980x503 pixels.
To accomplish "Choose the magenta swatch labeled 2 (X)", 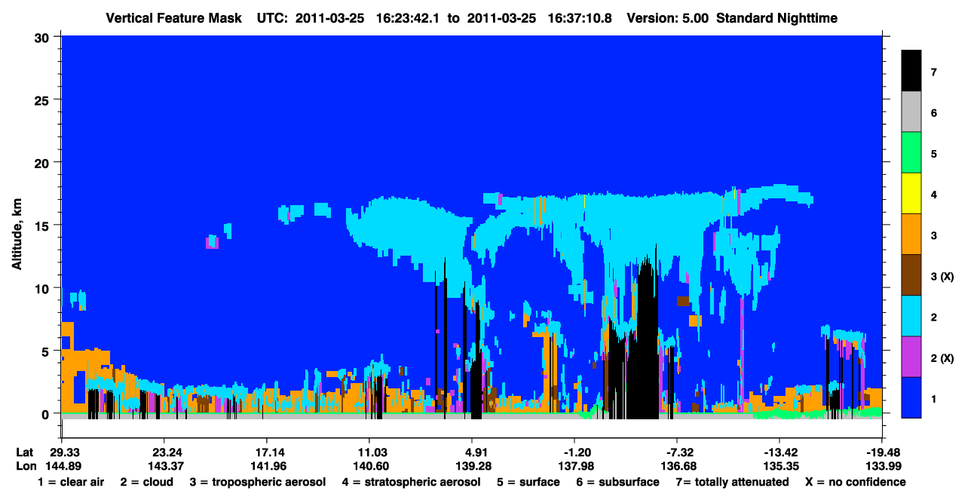I will [x=911, y=357].
